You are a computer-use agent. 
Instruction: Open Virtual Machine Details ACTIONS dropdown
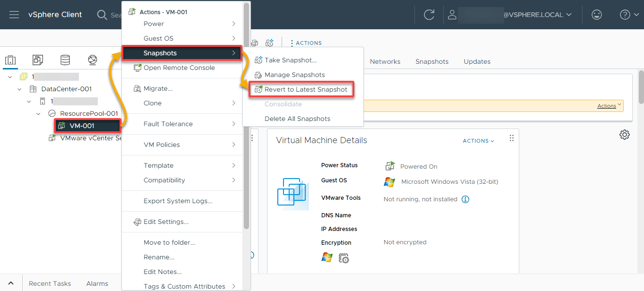coord(479,141)
